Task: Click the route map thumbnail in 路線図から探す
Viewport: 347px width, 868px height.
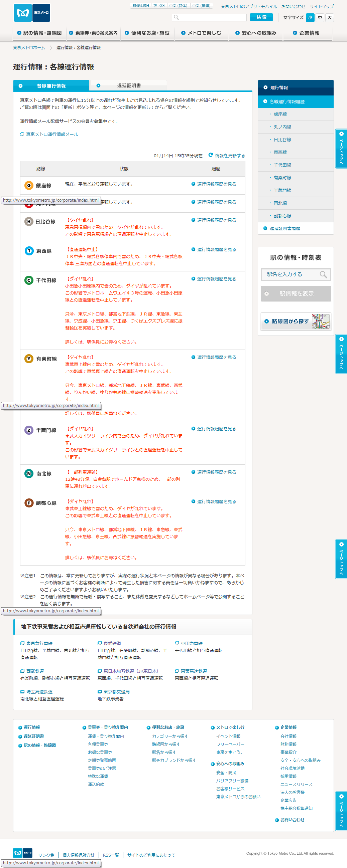Action: (321, 321)
